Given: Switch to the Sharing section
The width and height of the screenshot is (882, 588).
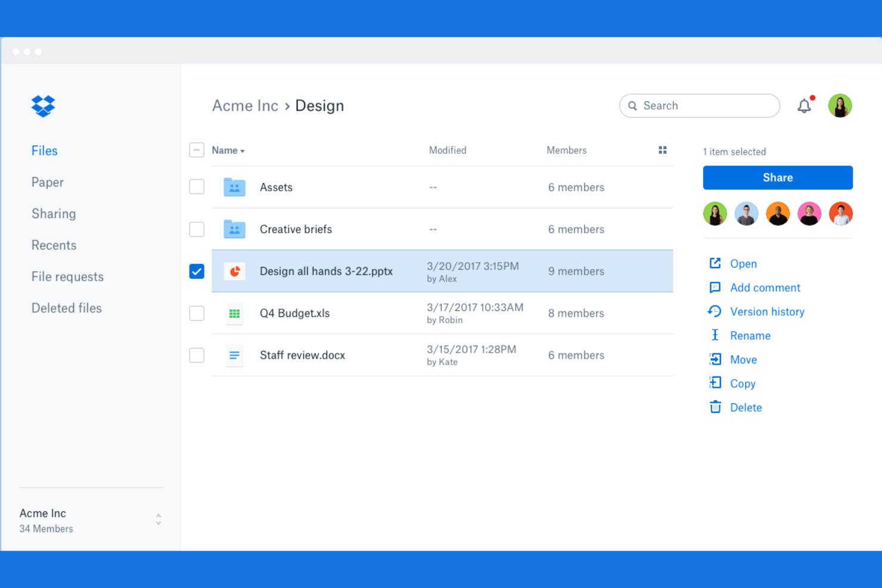Looking at the screenshot, I should [x=54, y=213].
